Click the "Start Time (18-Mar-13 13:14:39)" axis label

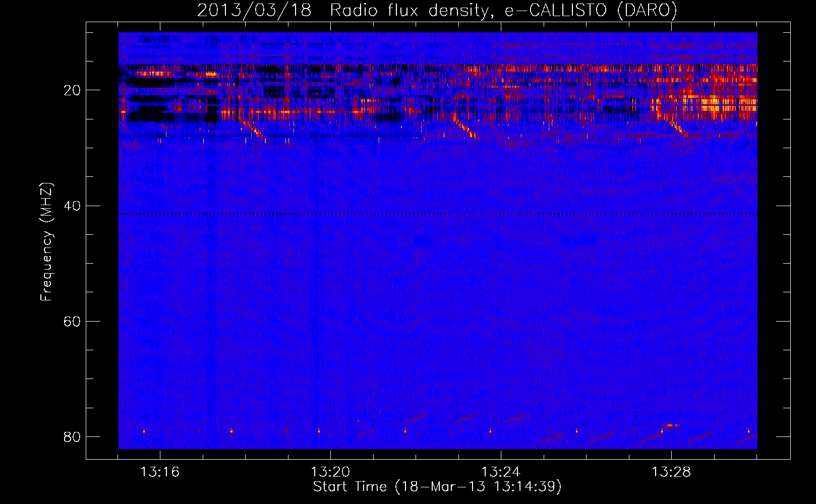pos(437,487)
